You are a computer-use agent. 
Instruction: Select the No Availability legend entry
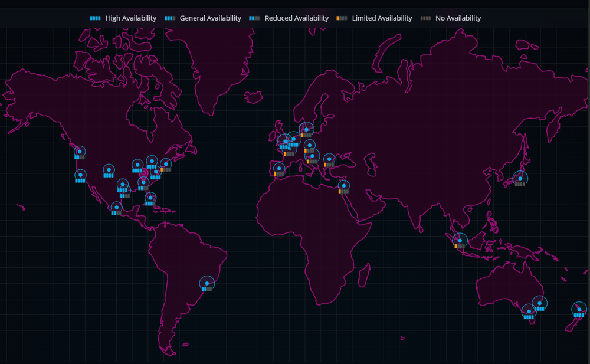(458, 18)
